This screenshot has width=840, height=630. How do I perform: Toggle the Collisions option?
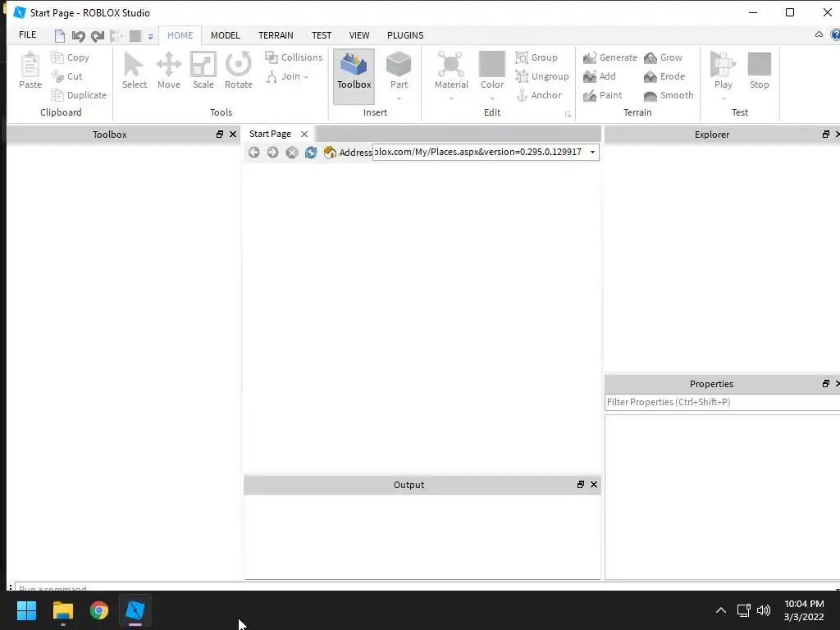(x=294, y=57)
